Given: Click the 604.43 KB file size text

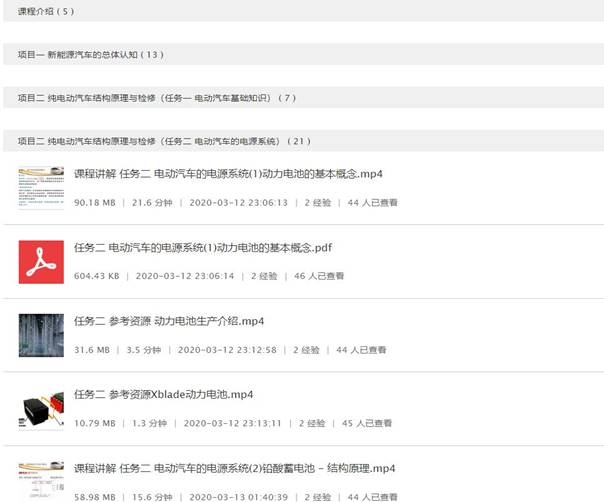Looking at the screenshot, I should click(x=97, y=276).
